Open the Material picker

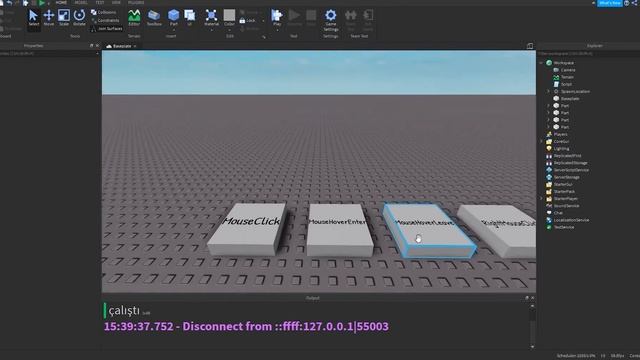pos(211,17)
